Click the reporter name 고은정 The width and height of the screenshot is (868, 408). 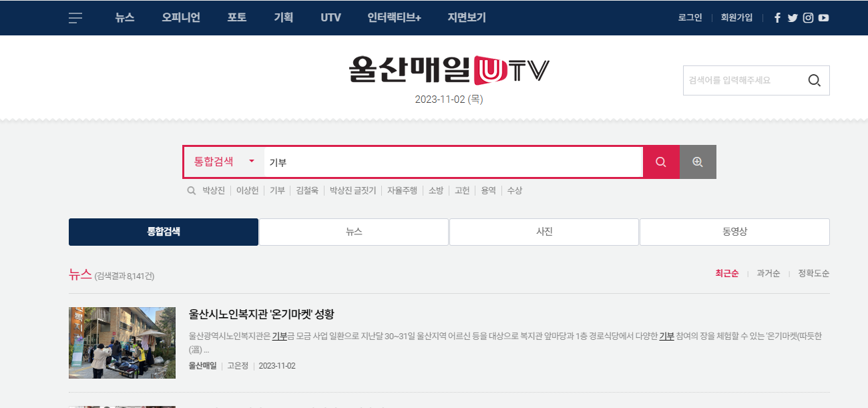238,366
